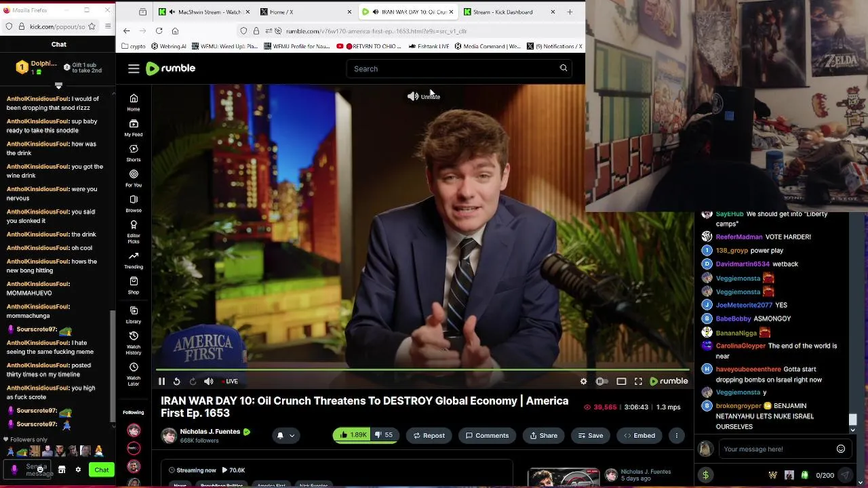Collapse the Kick chat leaderboard arrow
This screenshot has height=488, width=868.
(x=58, y=86)
